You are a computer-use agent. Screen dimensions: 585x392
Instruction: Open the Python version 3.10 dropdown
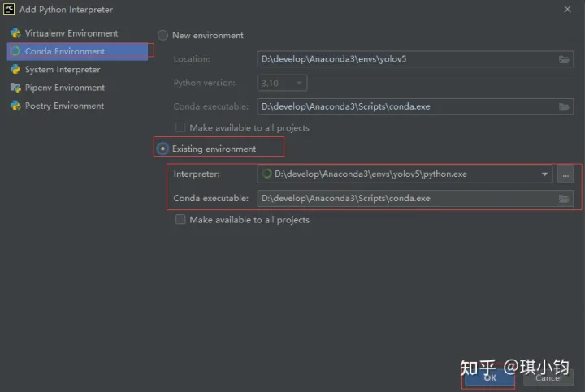click(282, 83)
